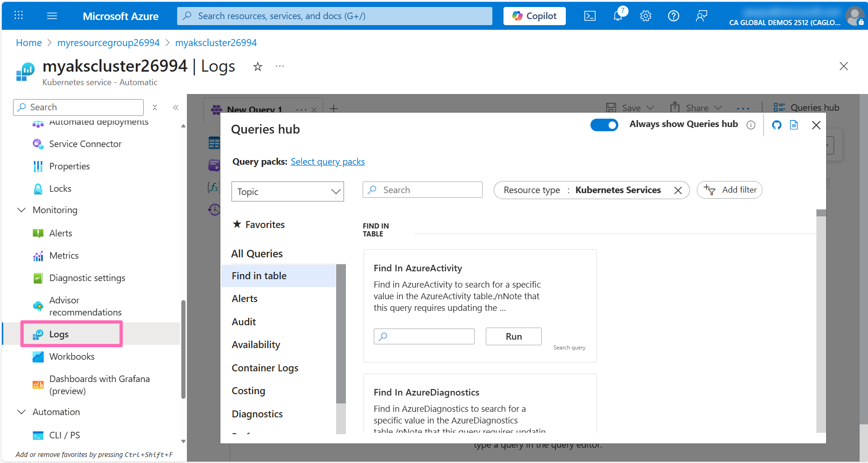
Task: Open portal settings gear
Action: (x=645, y=16)
